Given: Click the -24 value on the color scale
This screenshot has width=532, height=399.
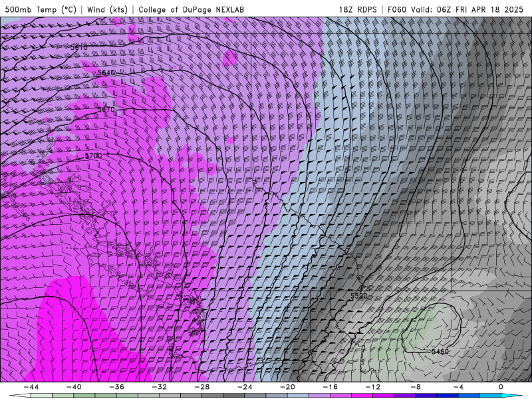Looking at the screenshot, I should click(x=245, y=387).
